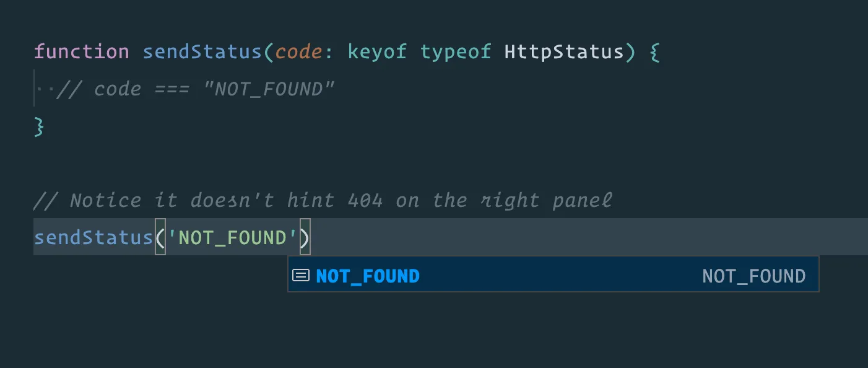Click the 'NOT_FOUND' string argument
868x368 pixels.
tap(232, 237)
